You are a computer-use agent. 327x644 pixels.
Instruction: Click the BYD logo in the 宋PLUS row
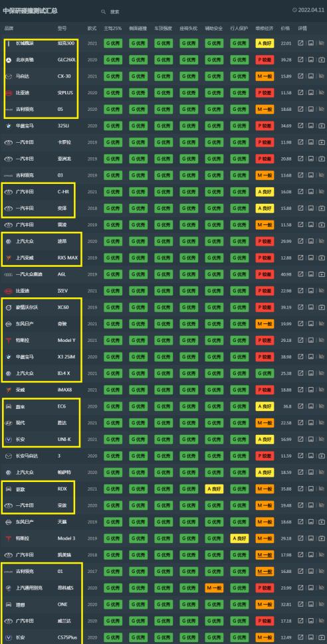[8, 93]
